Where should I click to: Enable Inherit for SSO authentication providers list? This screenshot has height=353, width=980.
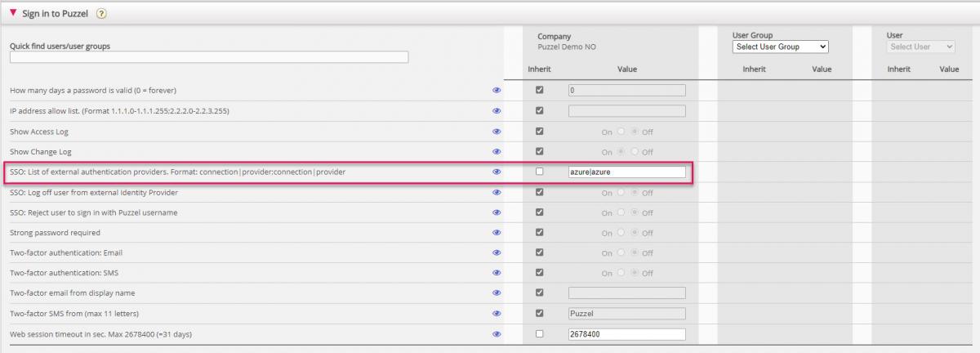(x=539, y=172)
